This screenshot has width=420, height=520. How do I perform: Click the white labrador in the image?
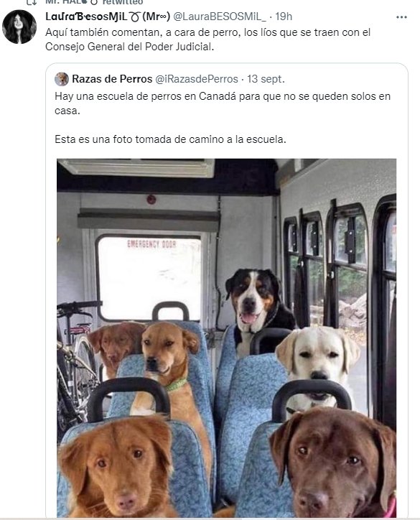(x=317, y=360)
